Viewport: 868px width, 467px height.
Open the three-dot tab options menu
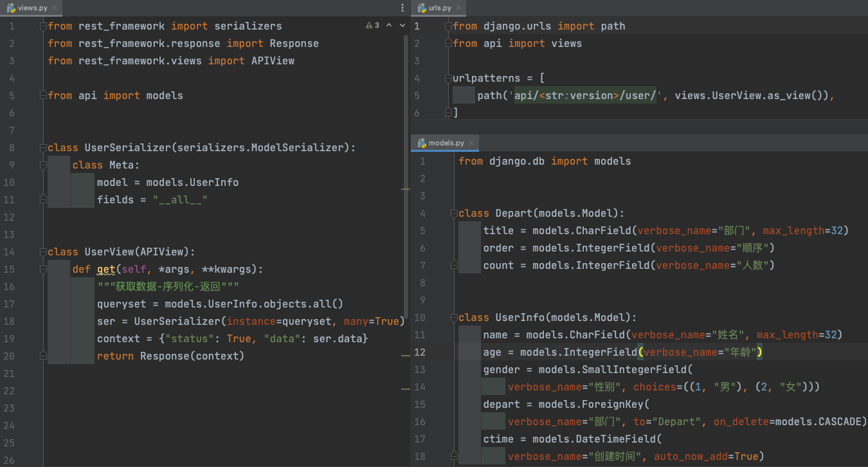tap(402, 8)
